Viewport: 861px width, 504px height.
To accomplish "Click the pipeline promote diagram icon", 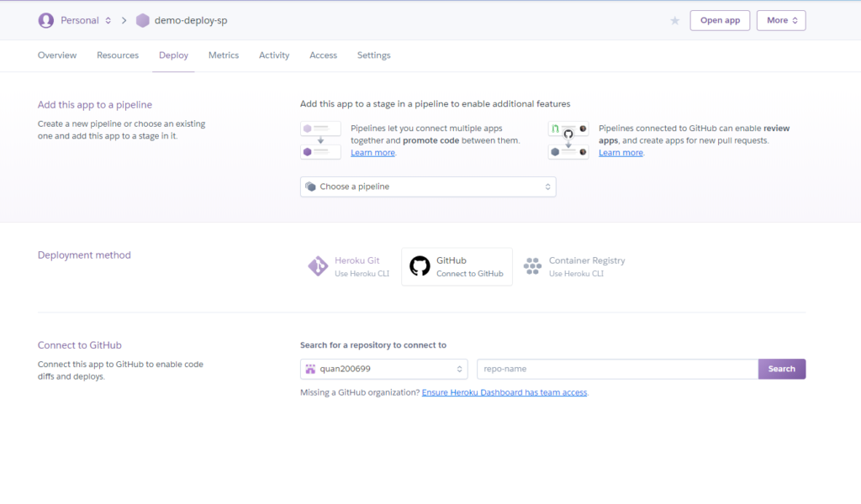I will [320, 140].
